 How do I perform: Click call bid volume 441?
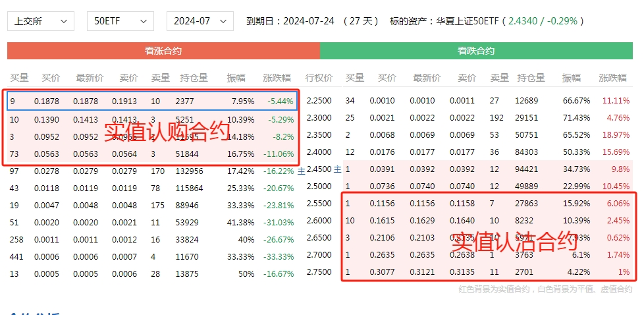16,256
